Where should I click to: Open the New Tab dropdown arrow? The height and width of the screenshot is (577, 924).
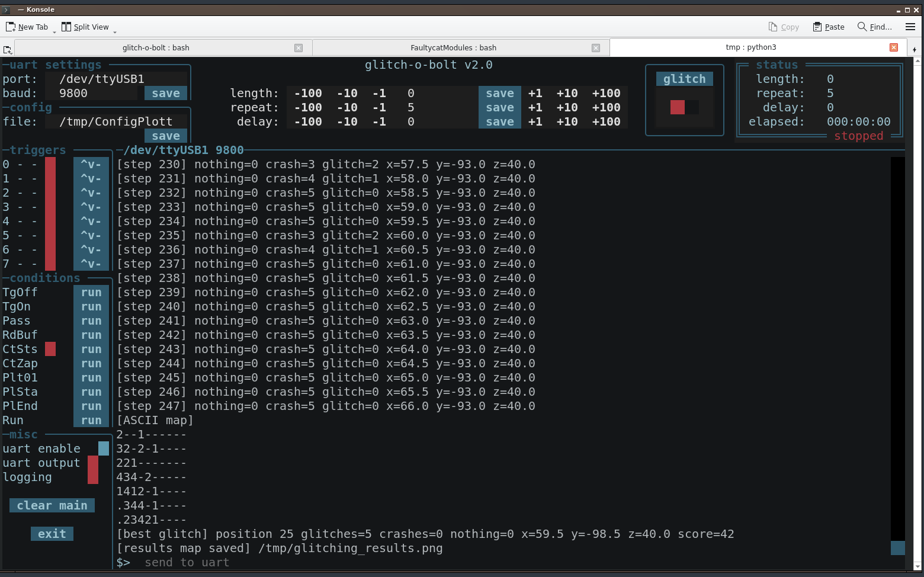point(54,31)
